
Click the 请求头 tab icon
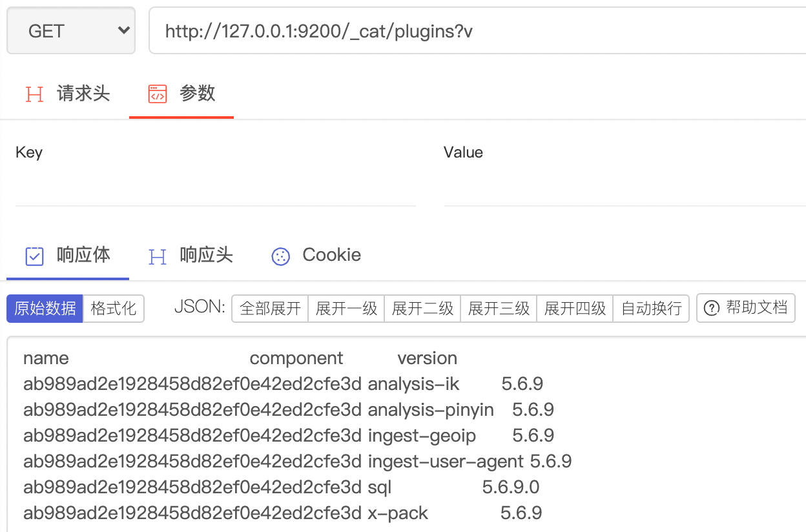click(x=34, y=93)
